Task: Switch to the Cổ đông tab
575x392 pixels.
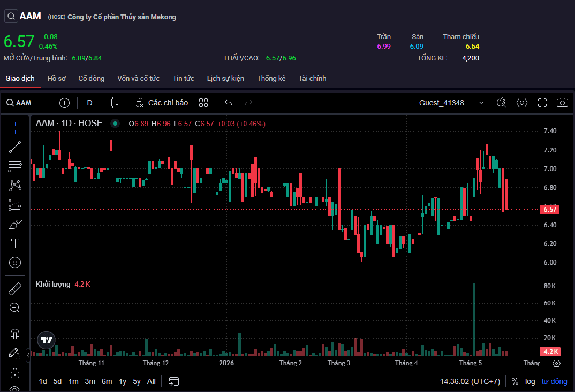Action: coord(92,79)
